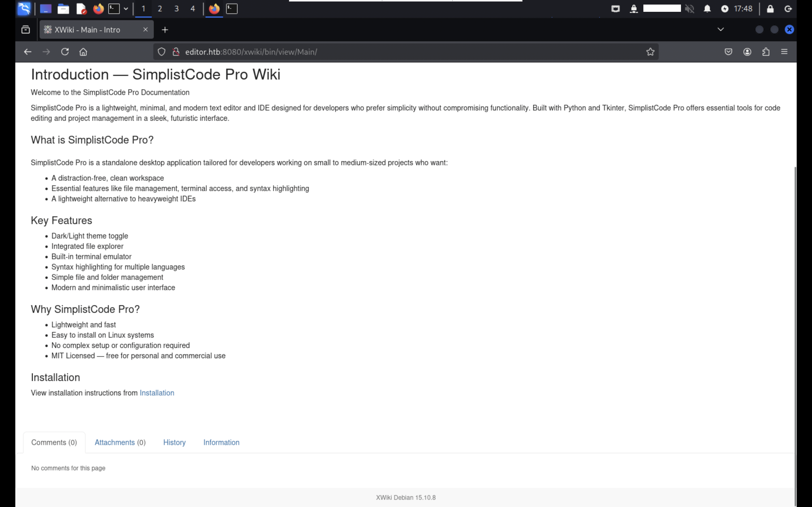Open the Information tab
This screenshot has width=812, height=507.
(x=221, y=442)
